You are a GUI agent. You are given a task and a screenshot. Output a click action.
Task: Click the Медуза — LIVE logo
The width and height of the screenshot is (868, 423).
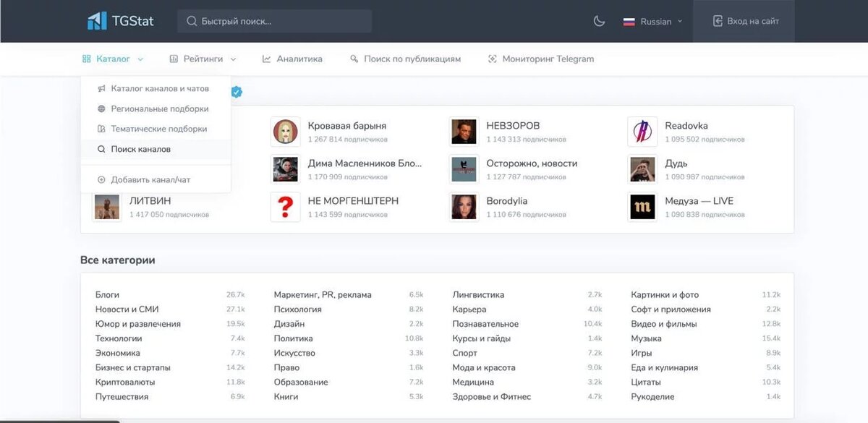pyautogui.click(x=642, y=207)
